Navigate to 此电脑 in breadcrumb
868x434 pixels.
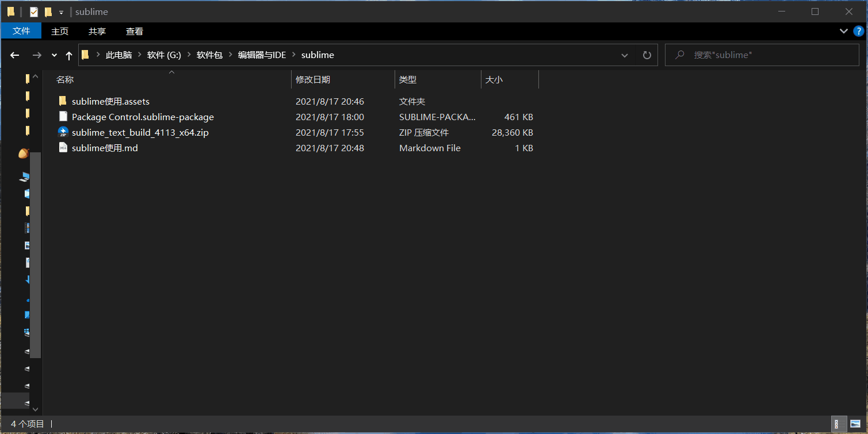(x=118, y=55)
